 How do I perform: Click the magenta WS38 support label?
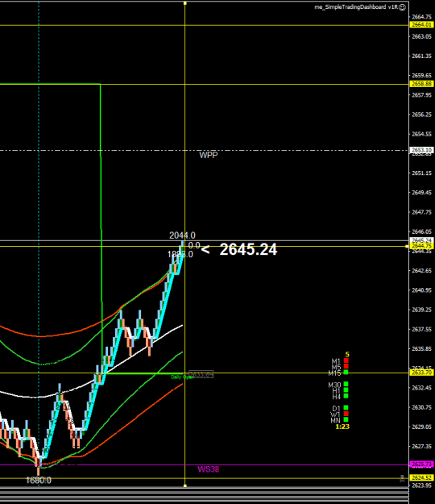[x=208, y=469]
